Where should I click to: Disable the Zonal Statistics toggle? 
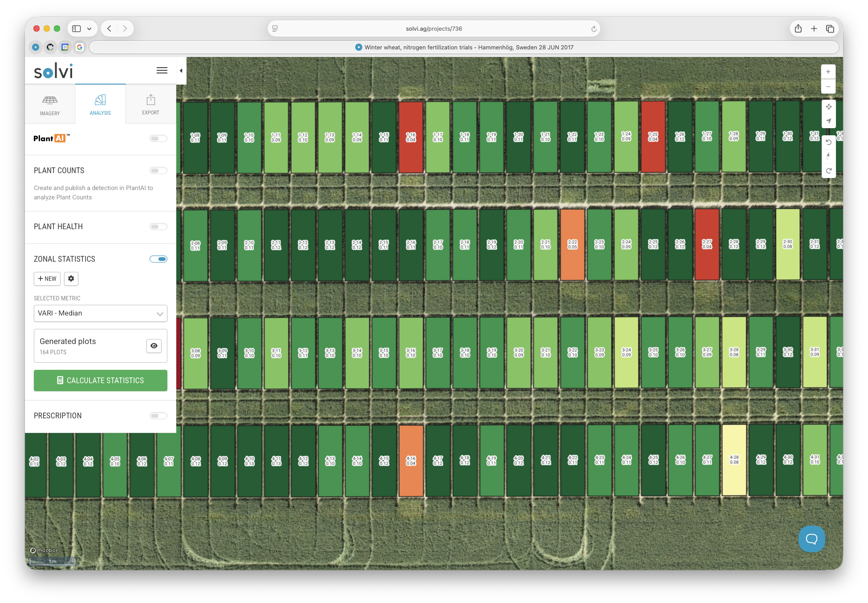(x=158, y=259)
